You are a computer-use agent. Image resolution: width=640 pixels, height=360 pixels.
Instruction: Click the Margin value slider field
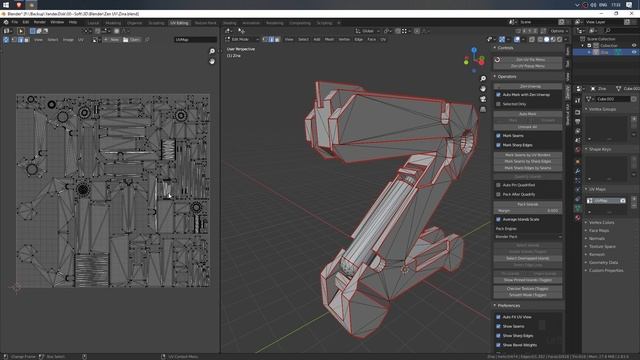pos(528,211)
